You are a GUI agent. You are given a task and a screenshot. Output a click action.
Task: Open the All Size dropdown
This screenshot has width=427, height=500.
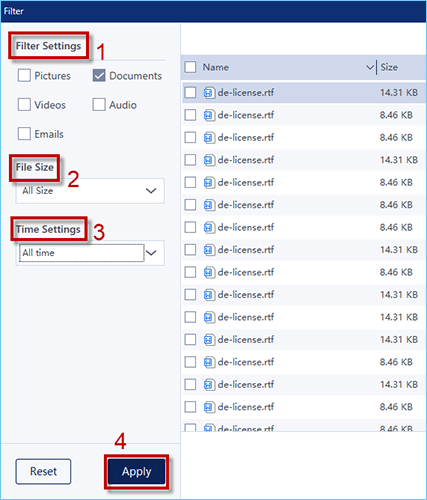(90, 191)
